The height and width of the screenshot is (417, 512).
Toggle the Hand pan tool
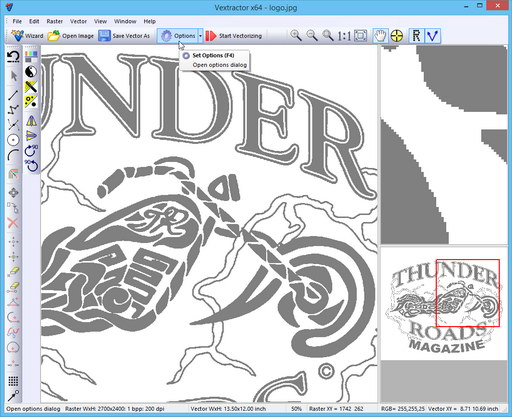380,36
